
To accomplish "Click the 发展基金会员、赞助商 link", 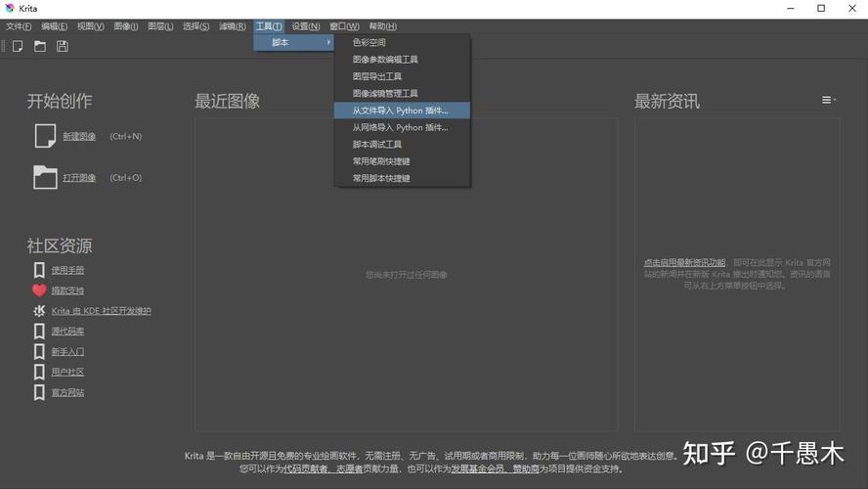I will pos(495,469).
